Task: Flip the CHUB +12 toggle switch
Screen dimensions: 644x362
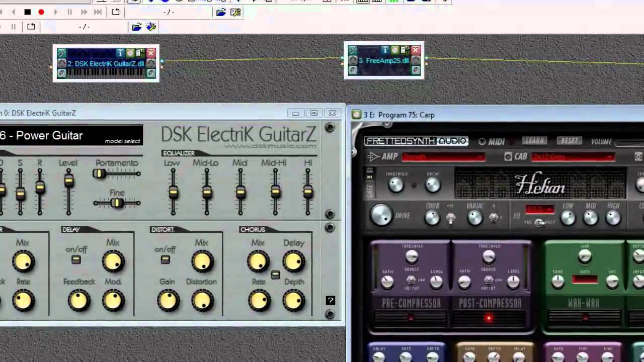Action: (451, 218)
